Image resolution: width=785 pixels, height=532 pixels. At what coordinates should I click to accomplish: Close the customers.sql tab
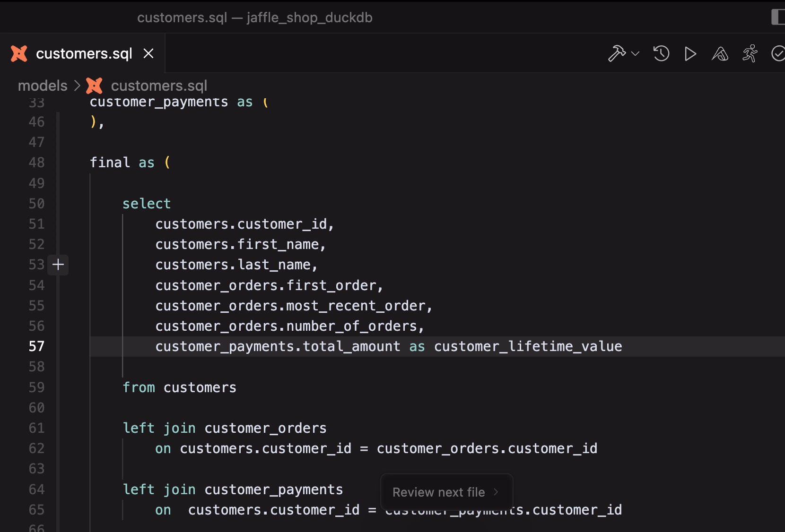click(148, 53)
